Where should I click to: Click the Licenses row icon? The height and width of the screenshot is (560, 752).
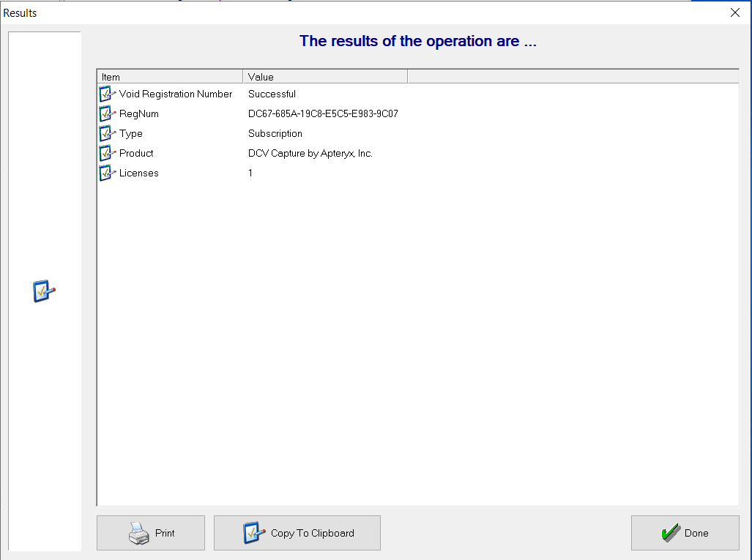[x=107, y=173]
